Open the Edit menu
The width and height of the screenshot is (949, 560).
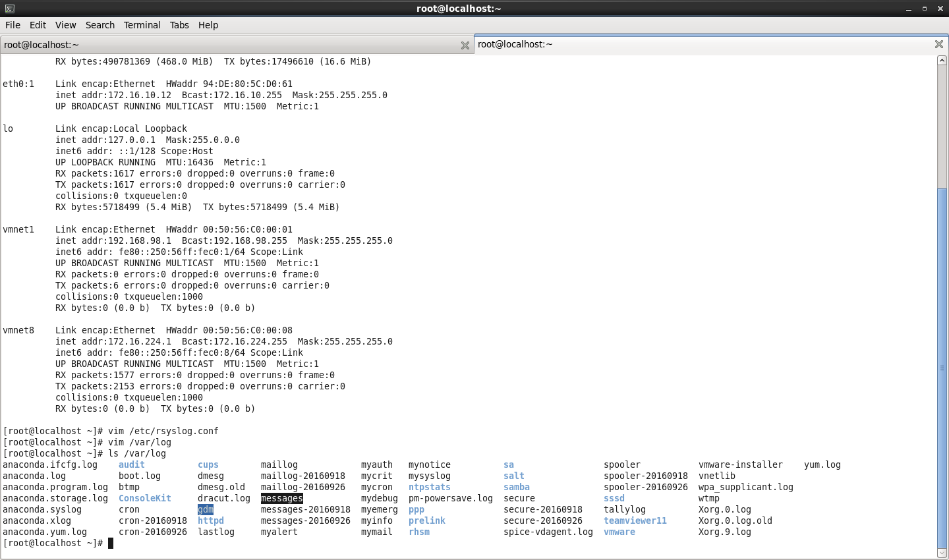pyautogui.click(x=38, y=25)
